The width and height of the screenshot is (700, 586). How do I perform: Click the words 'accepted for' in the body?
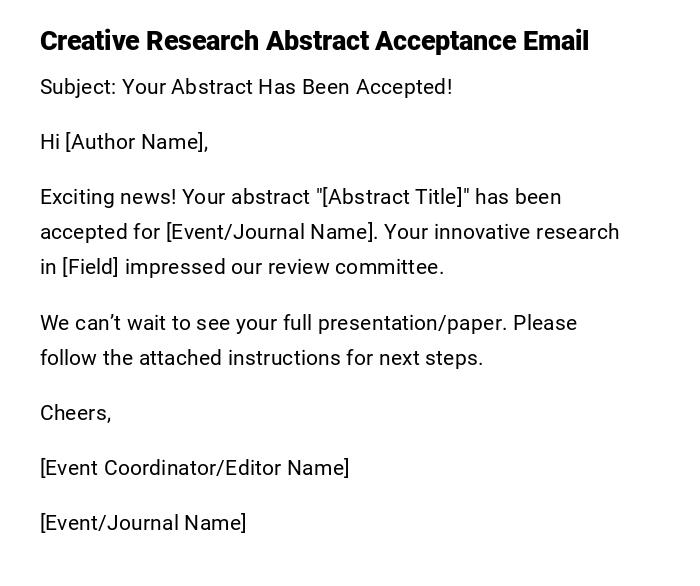click(x=100, y=232)
